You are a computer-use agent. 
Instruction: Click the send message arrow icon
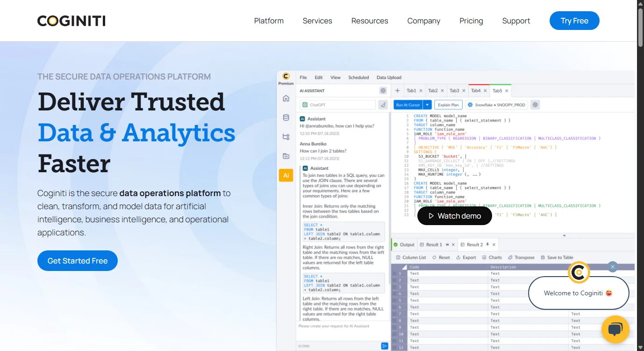pyautogui.click(x=385, y=346)
